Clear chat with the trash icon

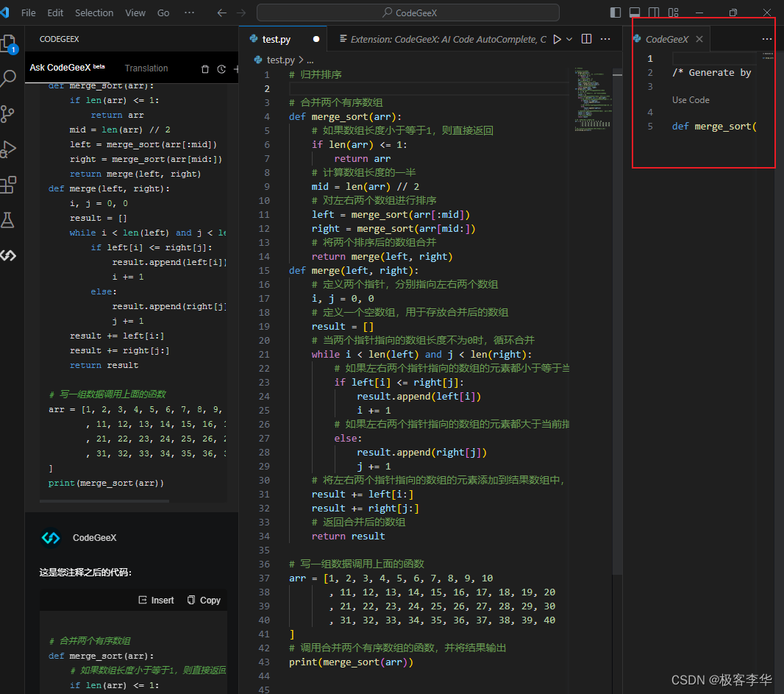pos(205,69)
